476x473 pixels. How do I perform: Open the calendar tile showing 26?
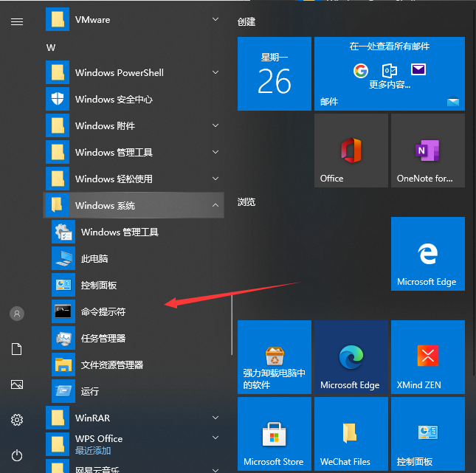(x=274, y=74)
